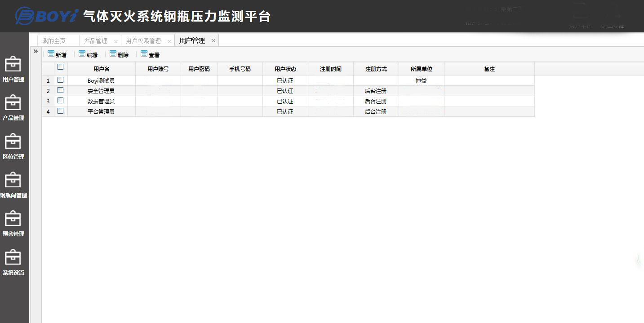Open 用户管理 in the left sidebar
Image resolution: width=644 pixels, height=323 pixels.
point(13,70)
